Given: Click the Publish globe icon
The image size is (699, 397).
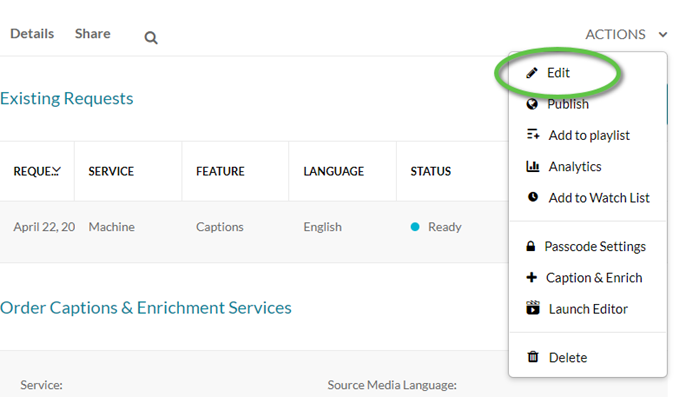Looking at the screenshot, I should click(x=532, y=104).
